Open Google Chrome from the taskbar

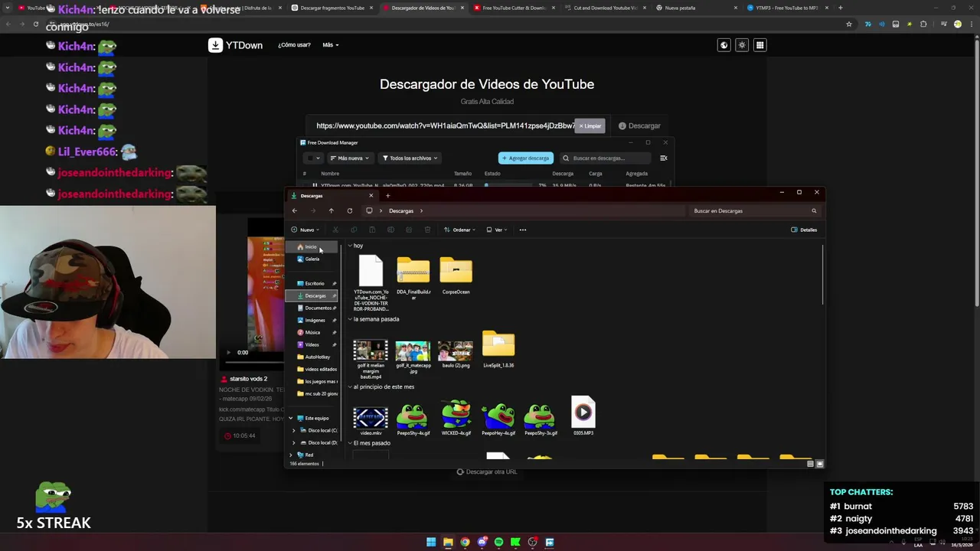pyautogui.click(x=465, y=542)
